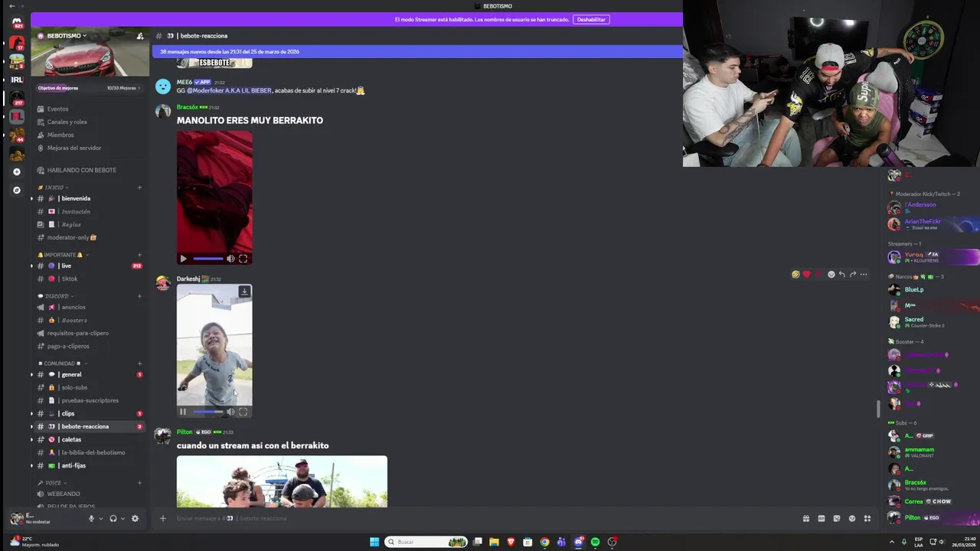Reply to the message with reply arrow
The height and width of the screenshot is (551, 980).
coord(842,274)
